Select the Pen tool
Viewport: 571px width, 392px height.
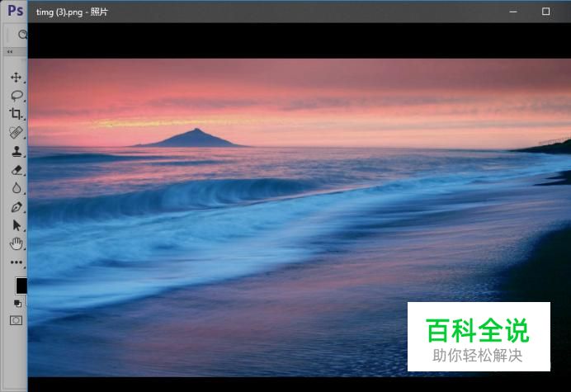click(x=16, y=206)
